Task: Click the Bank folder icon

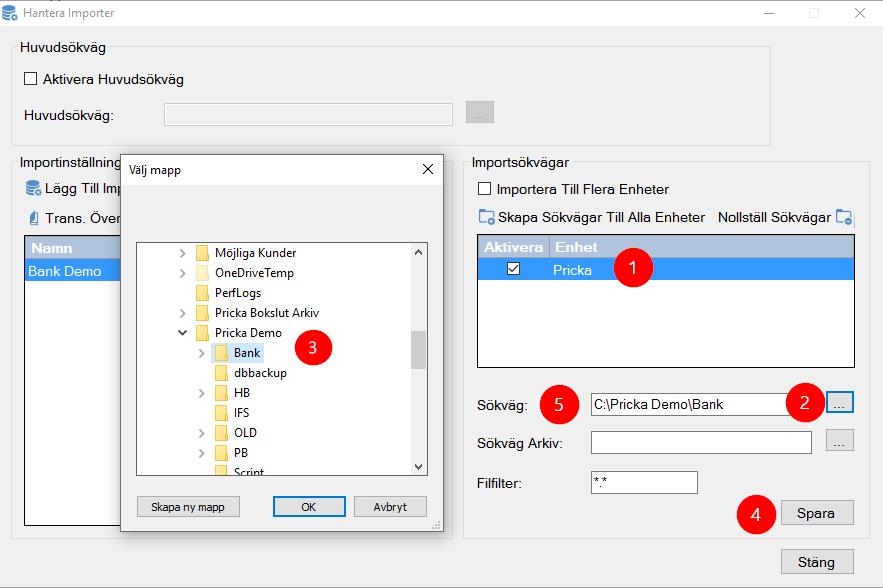Action: click(x=221, y=353)
